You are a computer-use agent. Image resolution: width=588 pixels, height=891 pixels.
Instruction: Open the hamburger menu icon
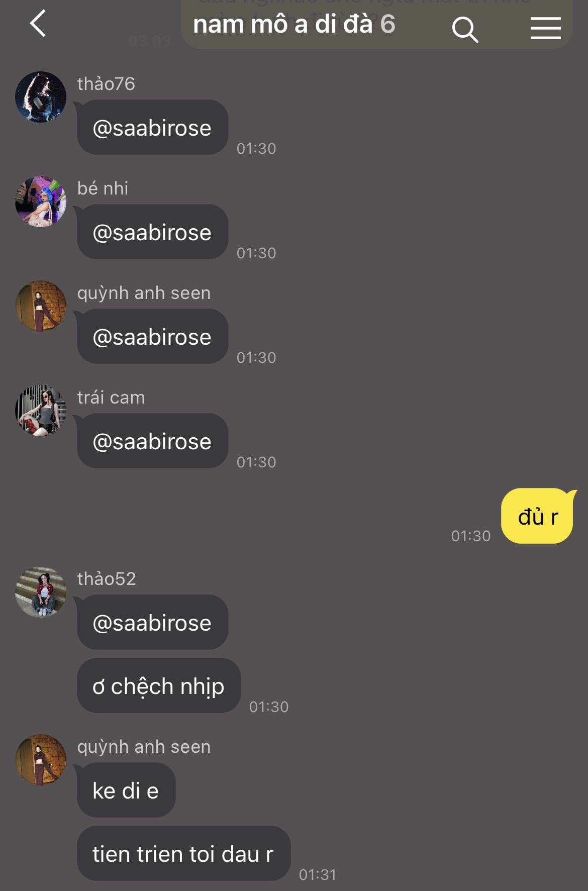coord(546,28)
